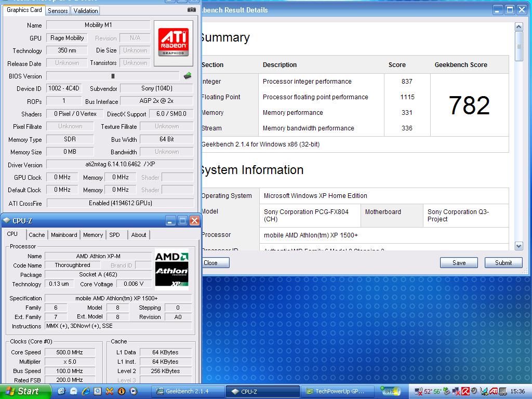The height and width of the screenshot is (399, 532).
Task: Save the Geekbench result
Action: tap(459, 263)
